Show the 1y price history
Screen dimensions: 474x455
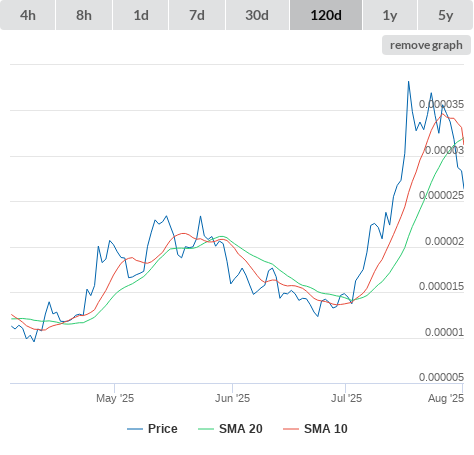390,15
